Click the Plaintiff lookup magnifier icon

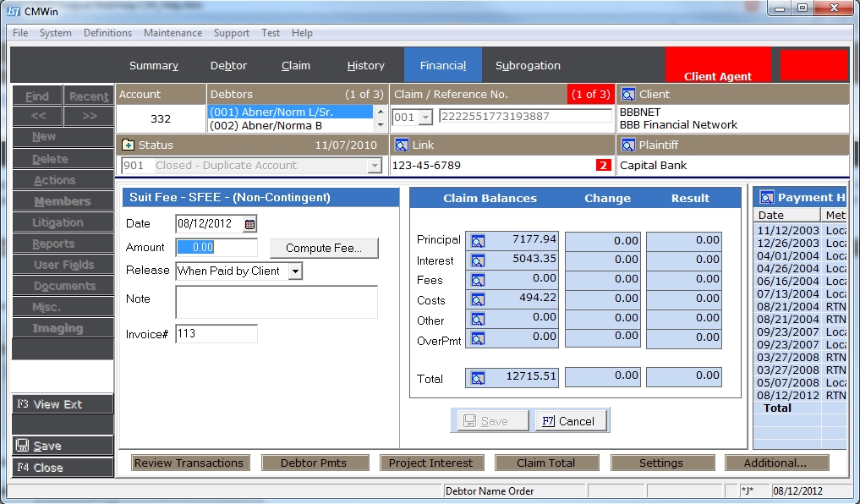pyautogui.click(x=628, y=145)
